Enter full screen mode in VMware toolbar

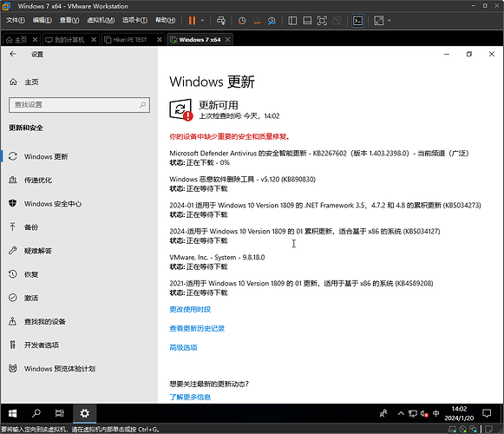tap(322, 21)
